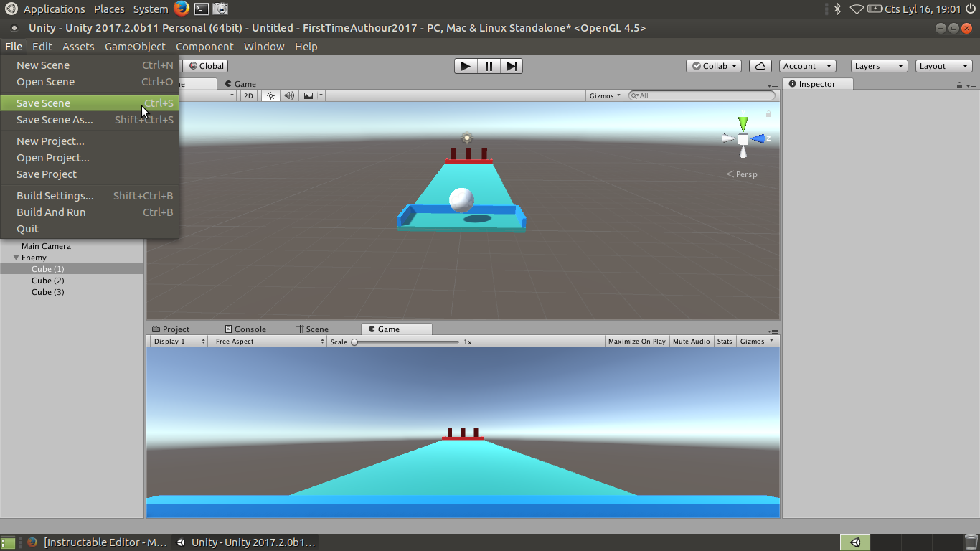Viewport: 980px width, 551px height.
Task: Switch to the Project tab
Action: pos(171,329)
